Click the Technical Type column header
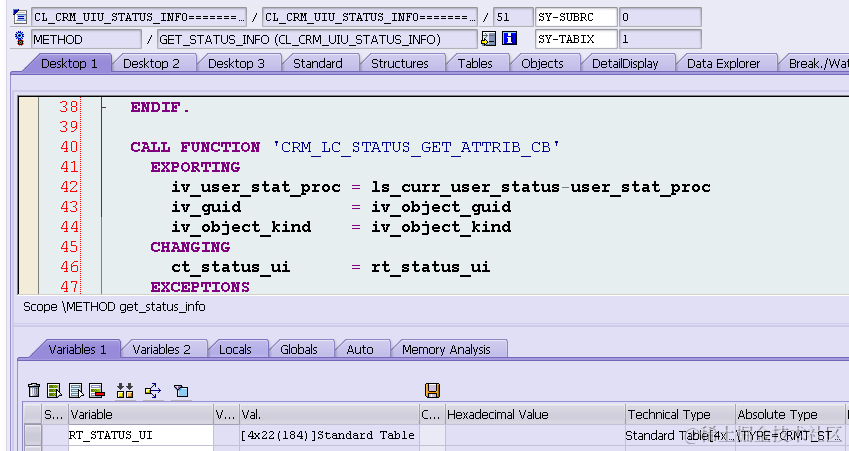 (x=680, y=415)
